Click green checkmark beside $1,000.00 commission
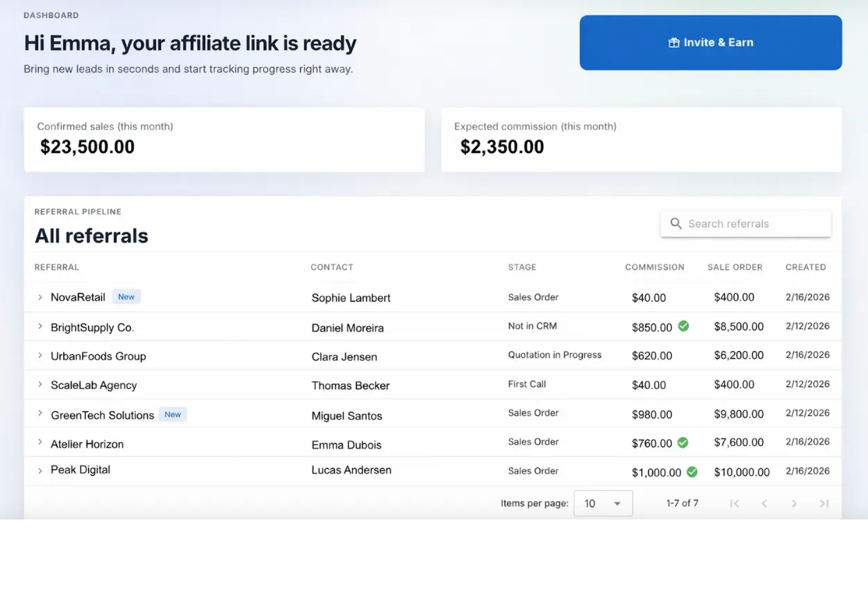The image size is (868, 608). point(692,472)
